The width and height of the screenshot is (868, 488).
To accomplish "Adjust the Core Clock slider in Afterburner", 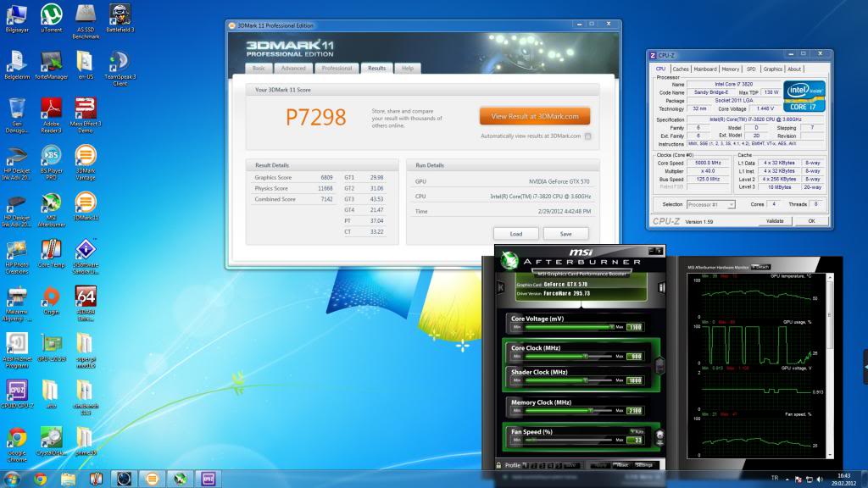I will tap(569, 357).
